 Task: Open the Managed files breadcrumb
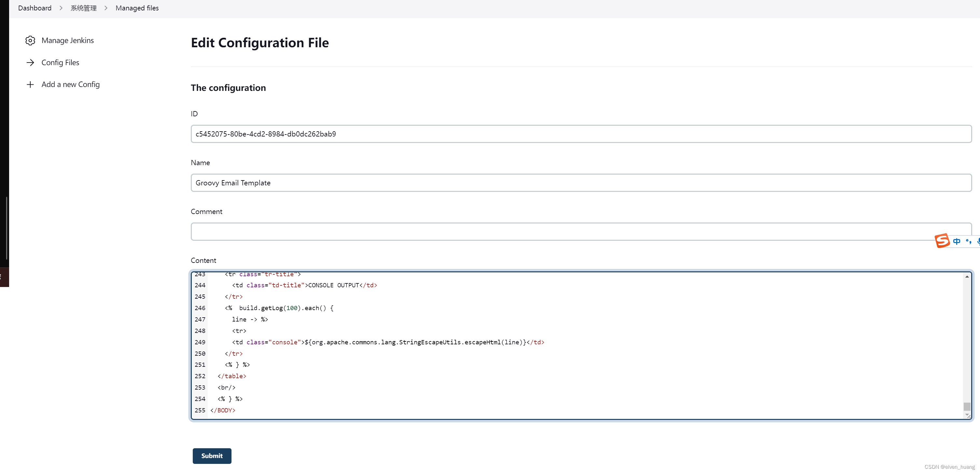click(137, 8)
